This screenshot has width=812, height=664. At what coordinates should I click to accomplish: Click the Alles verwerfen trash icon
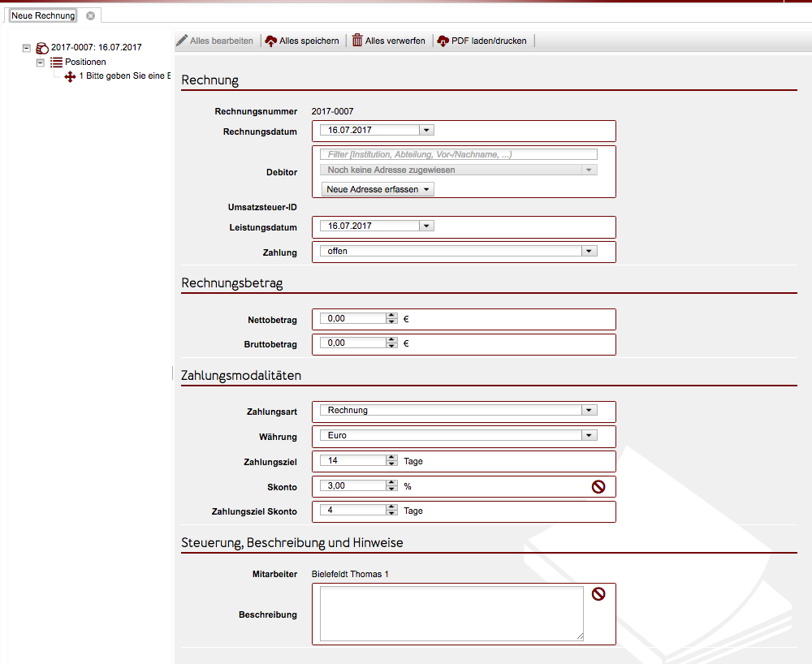[x=357, y=41]
